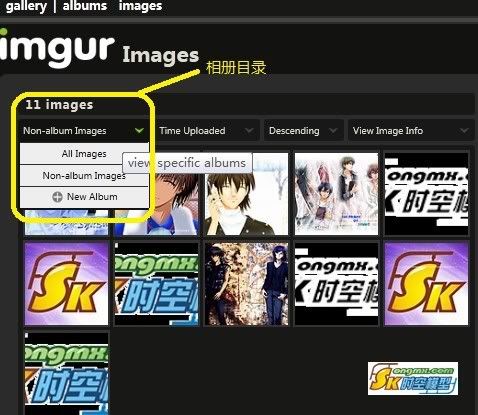Open the group of anime characters thumbnail
478x415 pixels.
pos(336,194)
